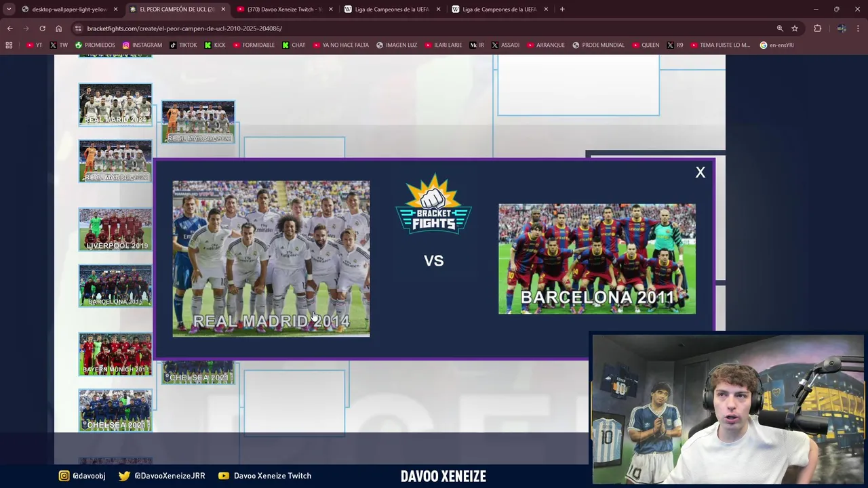Select the Liverpool 2019 bracket entry
This screenshot has width=868, height=488.
tap(115, 230)
